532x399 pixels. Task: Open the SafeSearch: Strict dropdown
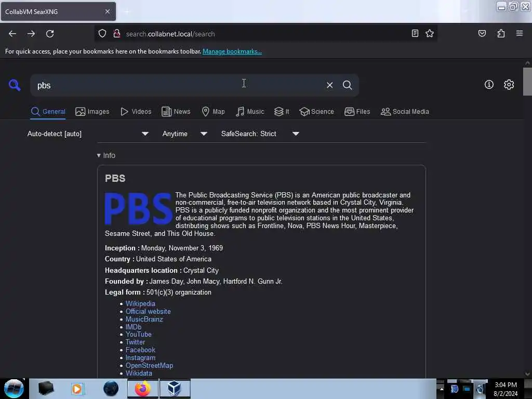click(260, 134)
